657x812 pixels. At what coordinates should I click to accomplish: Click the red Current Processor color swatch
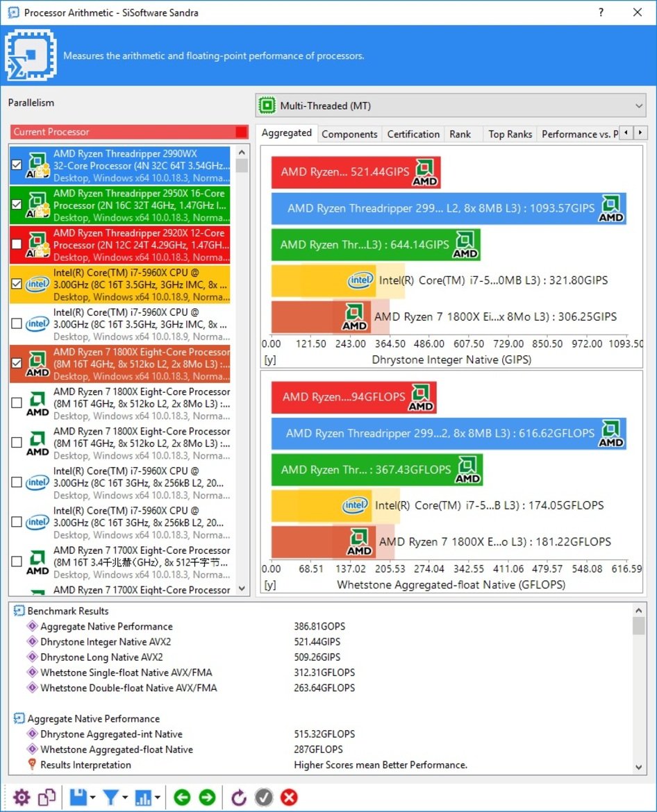pyautogui.click(x=241, y=132)
